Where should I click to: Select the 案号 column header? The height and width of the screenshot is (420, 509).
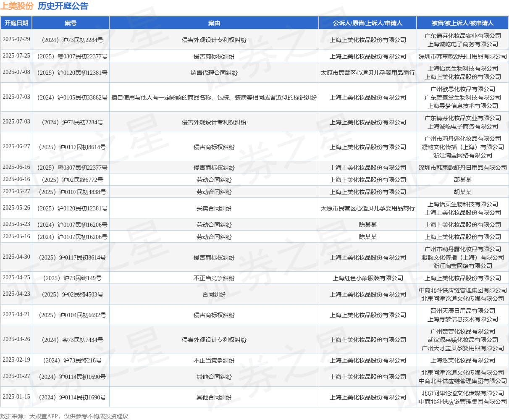coord(71,23)
